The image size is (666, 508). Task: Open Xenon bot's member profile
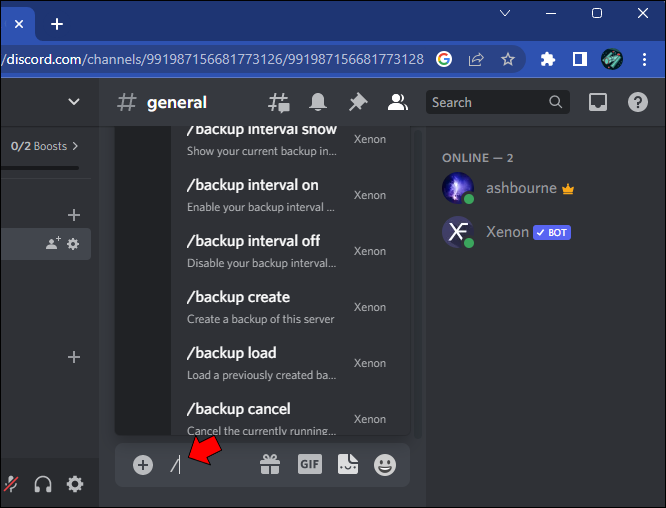click(508, 232)
